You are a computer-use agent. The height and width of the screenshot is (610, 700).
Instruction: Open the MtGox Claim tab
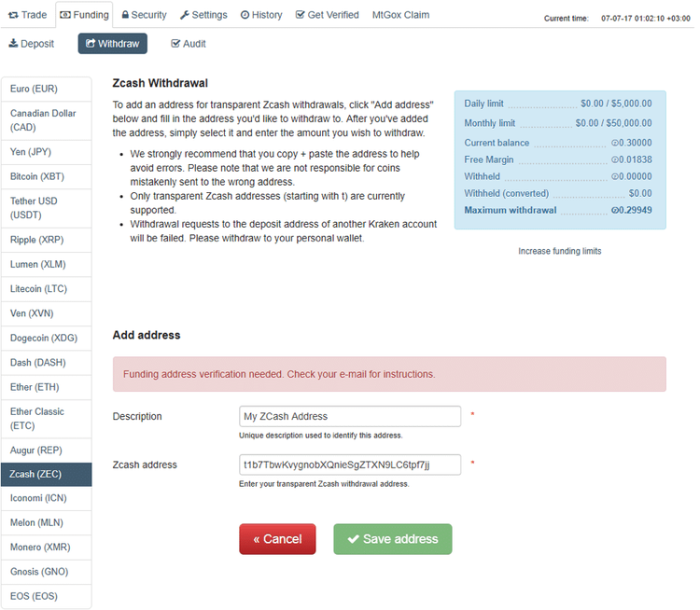(400, 15)
